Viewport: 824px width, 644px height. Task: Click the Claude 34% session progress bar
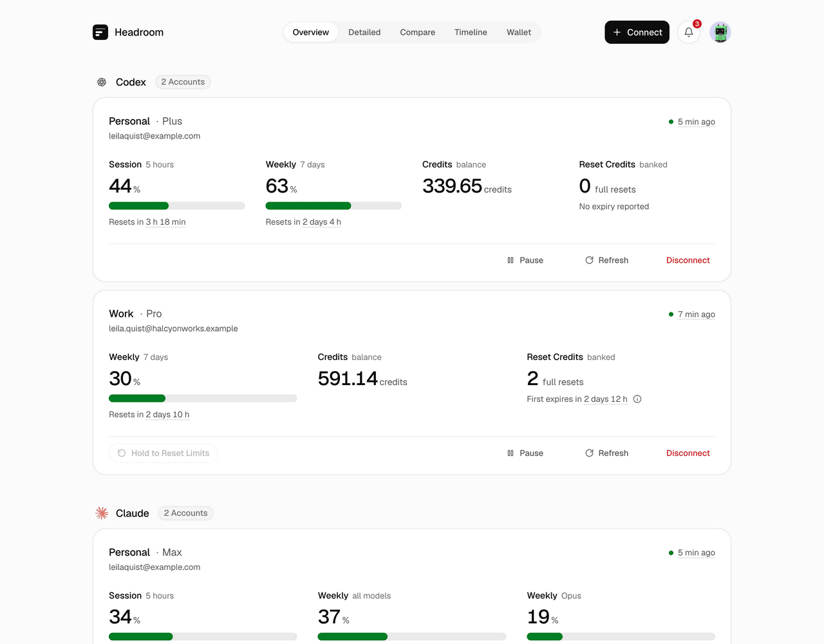click(x=203, y=636)
